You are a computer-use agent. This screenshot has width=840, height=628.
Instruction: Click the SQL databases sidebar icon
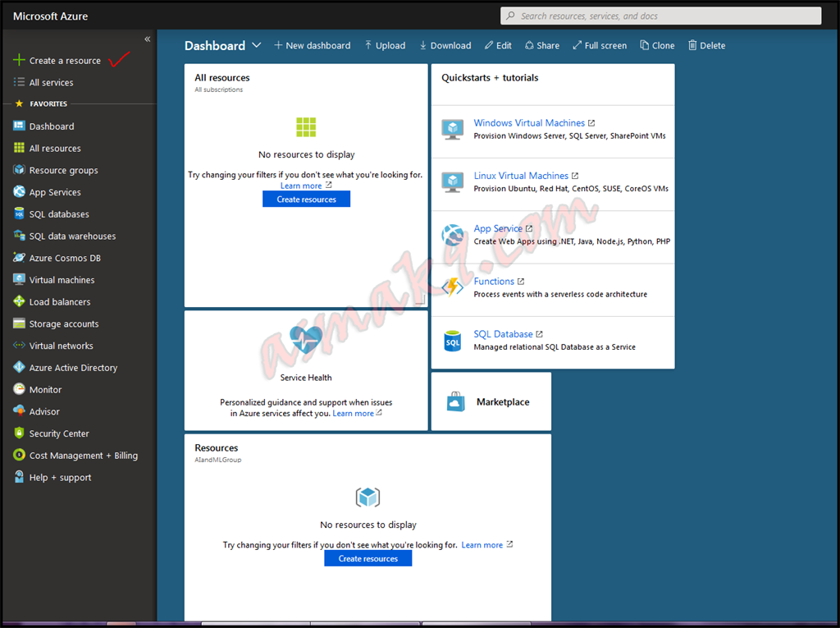coord(20,213)
